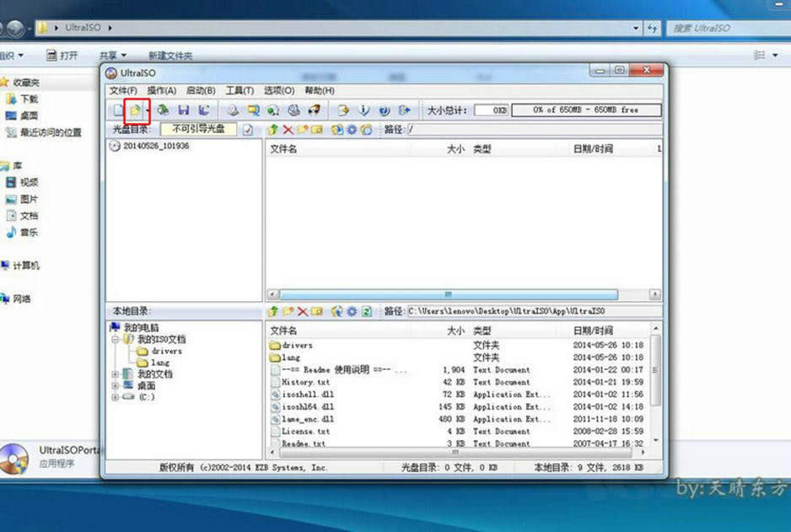Open 计算机 in Explorer sidebar

click(x=25, y=266)
